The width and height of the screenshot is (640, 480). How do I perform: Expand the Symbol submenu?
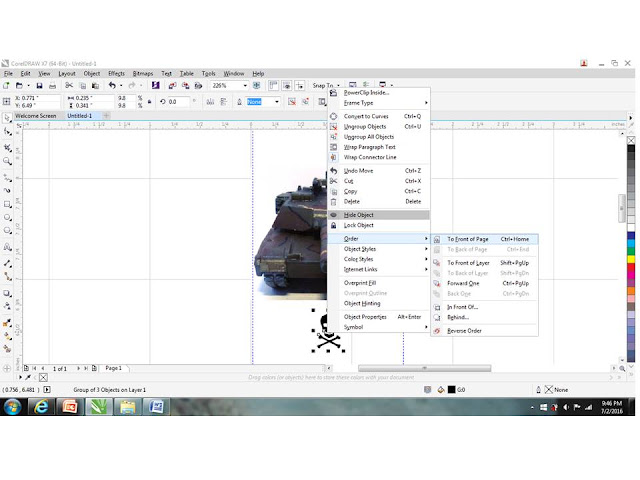click(379, 327)
